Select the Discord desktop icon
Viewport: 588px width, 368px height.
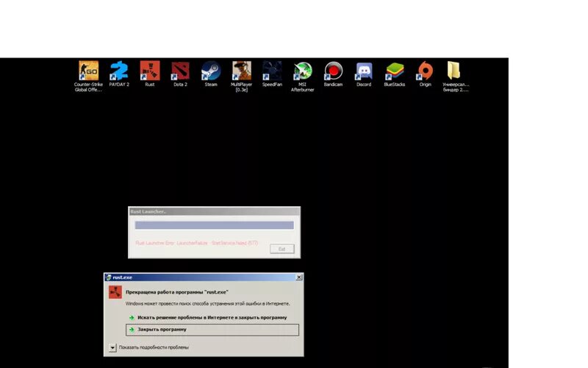pyautogui.click(x=364, y=71)
